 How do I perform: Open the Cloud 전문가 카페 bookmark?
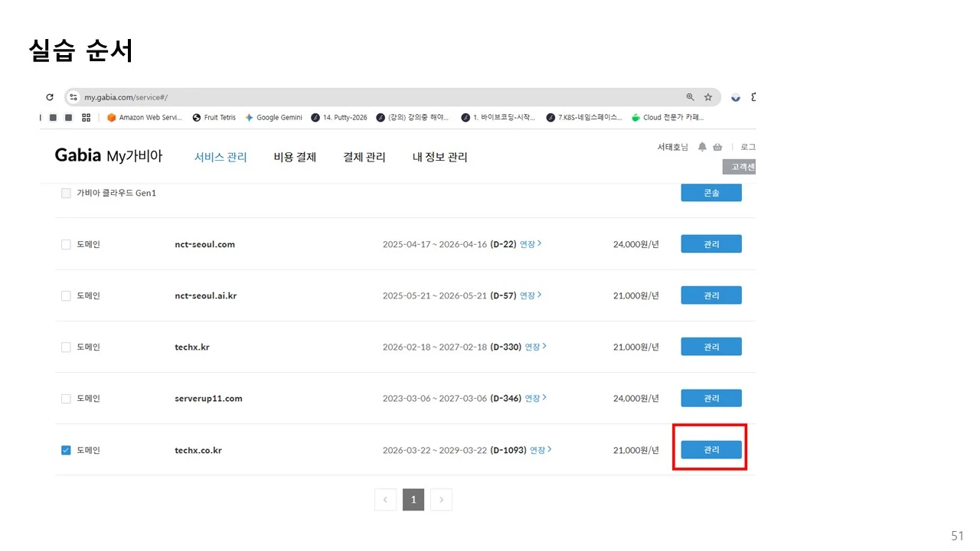coord(668,117)
